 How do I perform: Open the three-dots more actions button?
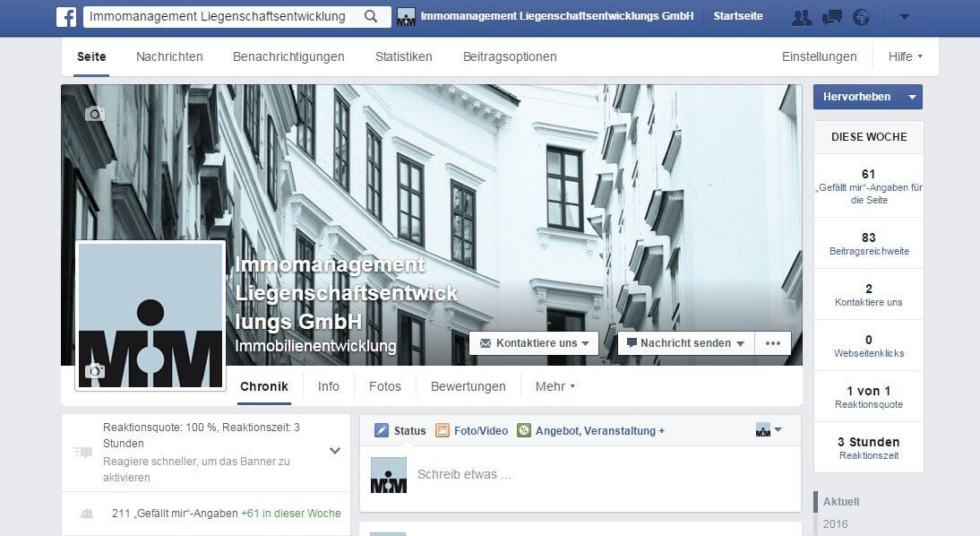point(773,343)
